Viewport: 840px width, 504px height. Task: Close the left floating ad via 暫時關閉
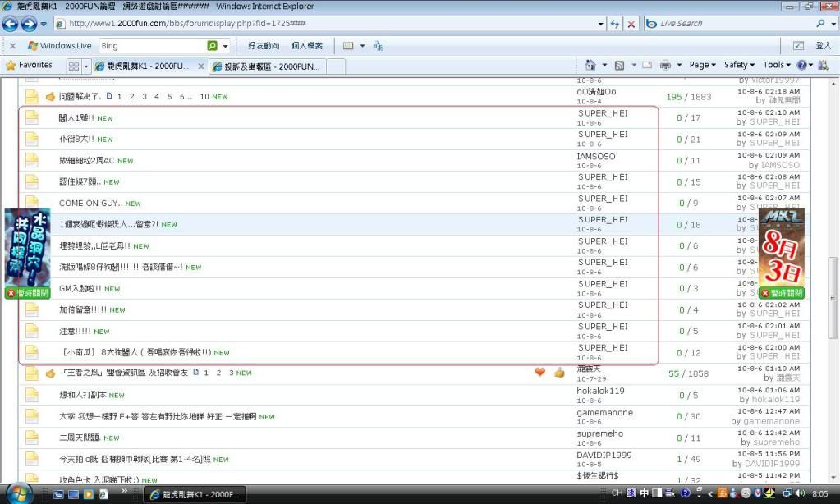[x=27, y=293]
